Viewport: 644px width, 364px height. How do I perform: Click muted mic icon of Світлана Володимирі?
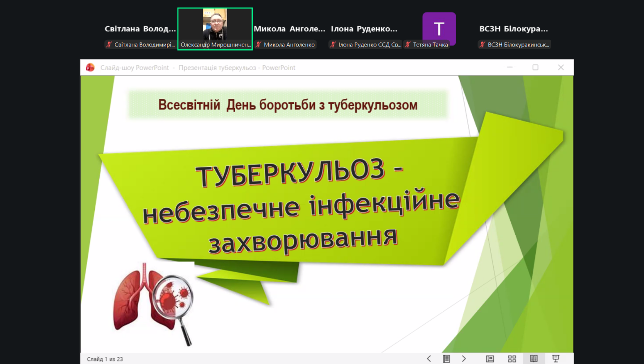point(109,45)
